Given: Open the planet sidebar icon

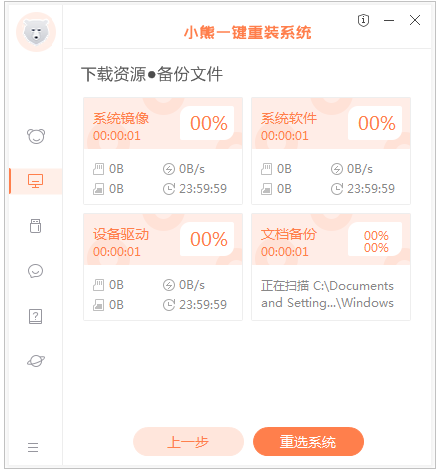Looking at the screenshot, I should [36, 361].
